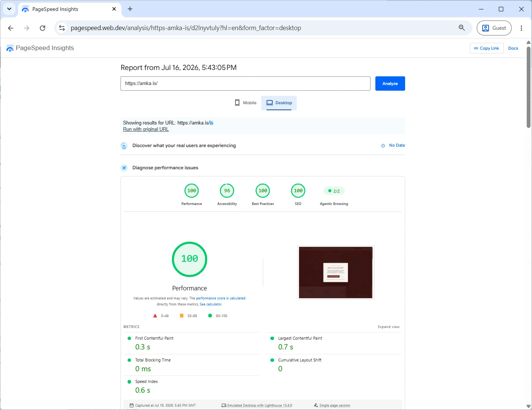Screen dimensions: 532x410
Task: Click the 0.3 s FCP value
Action: (143, 347)
